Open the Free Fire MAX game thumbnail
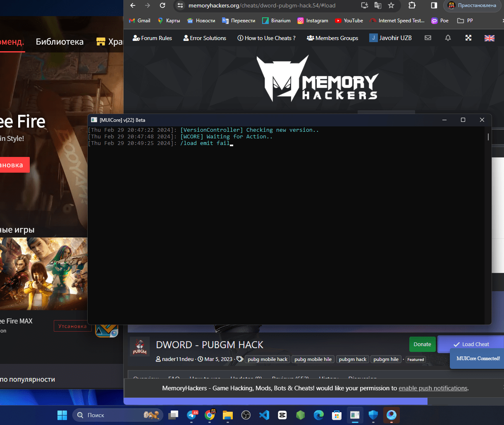504x425 pixels. click(x=44, y=274)
